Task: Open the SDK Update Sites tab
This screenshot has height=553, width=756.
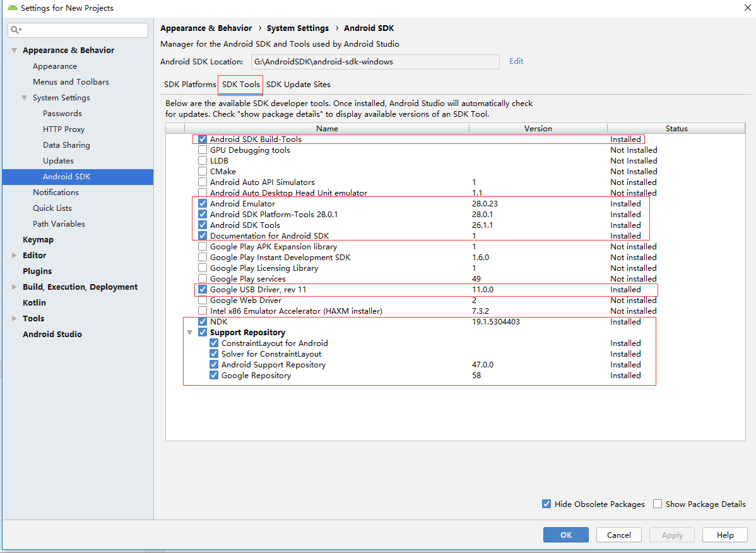Action: tap(298, 84)
